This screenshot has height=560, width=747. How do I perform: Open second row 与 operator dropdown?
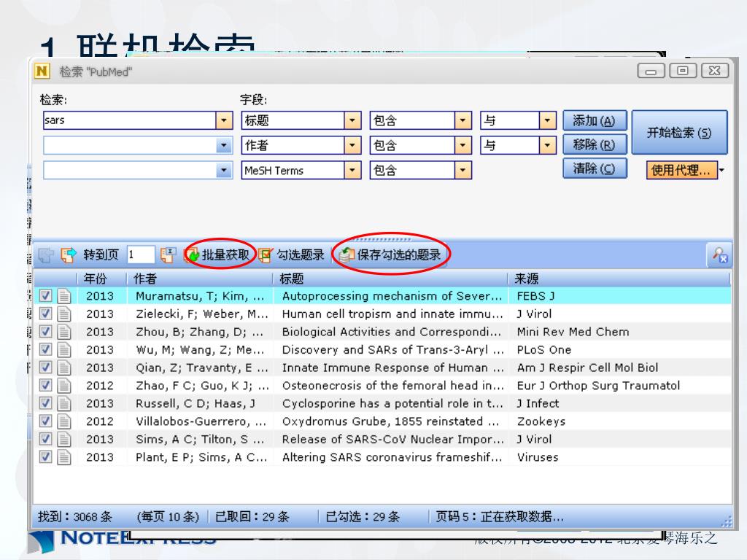coord(547,145)
